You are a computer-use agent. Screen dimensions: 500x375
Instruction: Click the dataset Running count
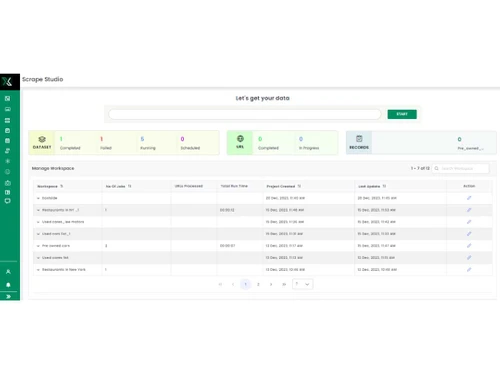[142, 139]
